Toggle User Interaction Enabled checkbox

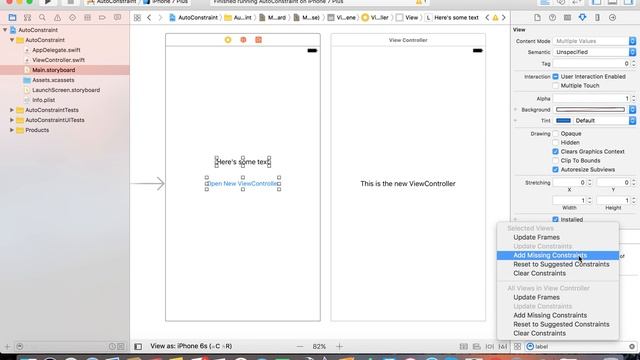tap(555, 76)
